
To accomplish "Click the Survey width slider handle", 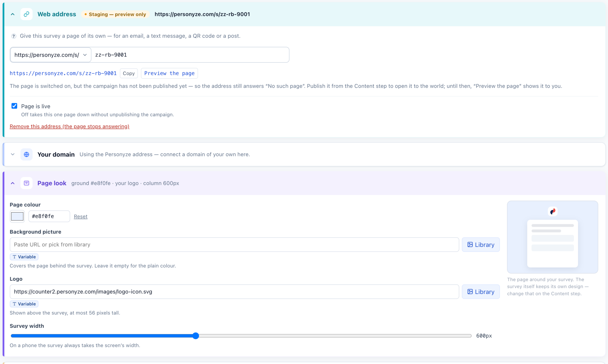I will click(195, 336).
